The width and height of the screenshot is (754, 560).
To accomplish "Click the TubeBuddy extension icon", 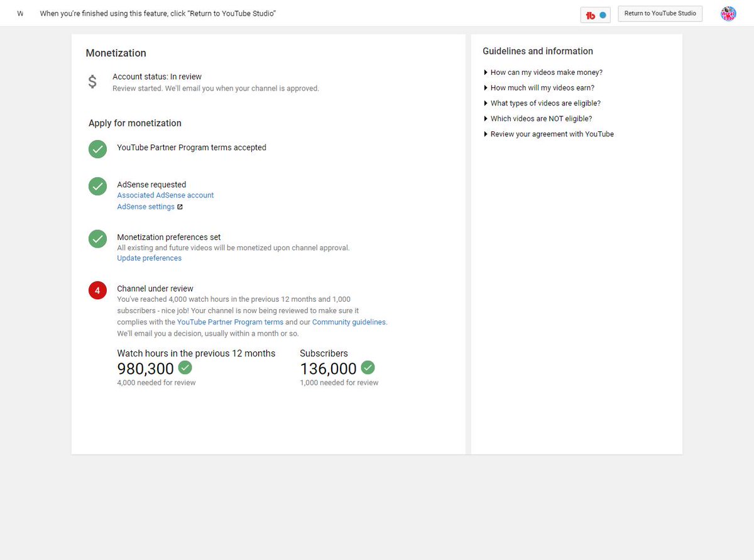I will tap(595, 15).
